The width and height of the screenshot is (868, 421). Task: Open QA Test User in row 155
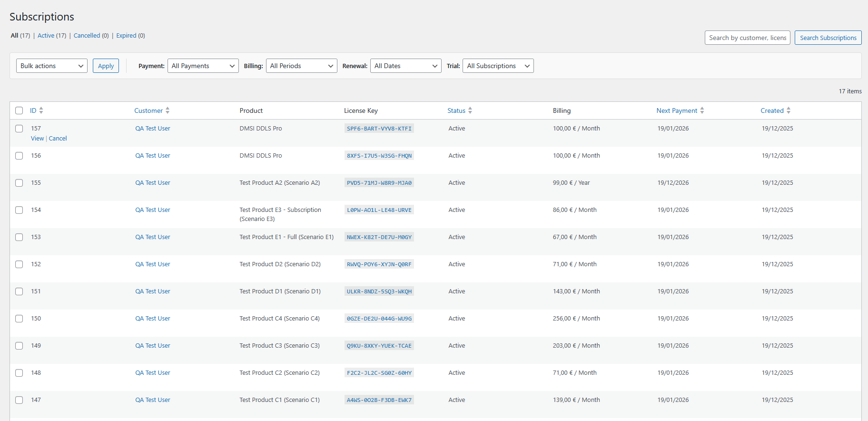tap(153, 183)
